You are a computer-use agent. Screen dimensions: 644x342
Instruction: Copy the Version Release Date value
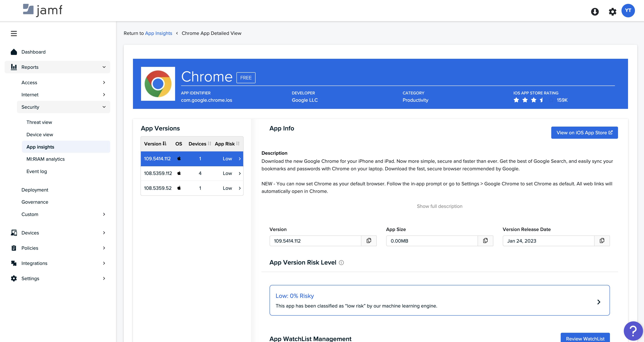pos(602,241)
